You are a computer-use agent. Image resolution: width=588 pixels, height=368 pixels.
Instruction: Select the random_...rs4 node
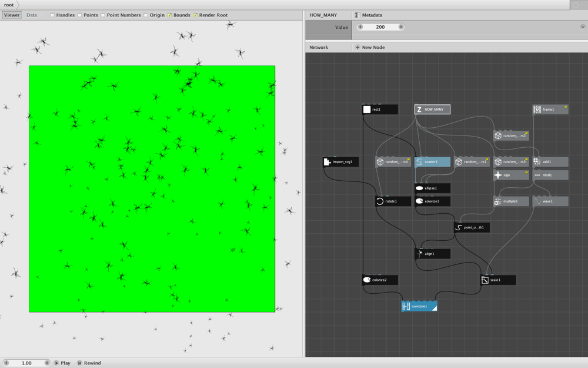393,162
